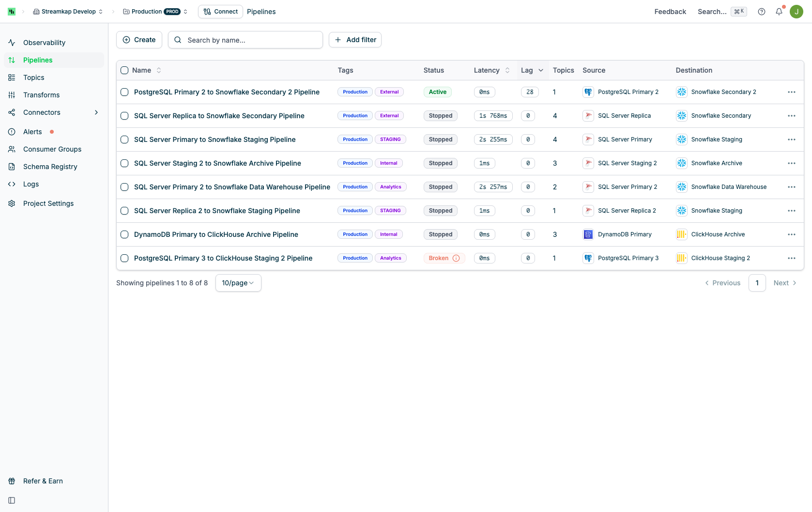This screenshot has height=512, width=812.
Task: Click PostgreSQL Primary 3 source icon
Action: point(588,258)
